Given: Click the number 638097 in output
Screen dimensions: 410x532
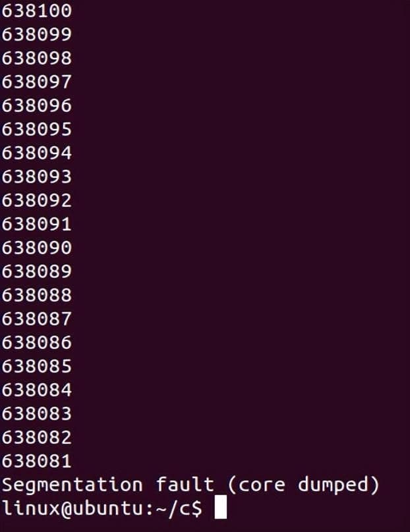Looking at the screenshot, I should (x=37, y=82).
